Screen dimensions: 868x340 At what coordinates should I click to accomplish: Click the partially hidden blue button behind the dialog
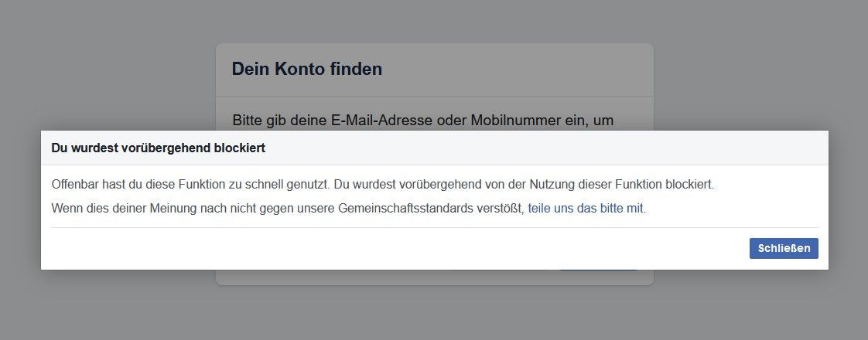click(x=597, y=269)
